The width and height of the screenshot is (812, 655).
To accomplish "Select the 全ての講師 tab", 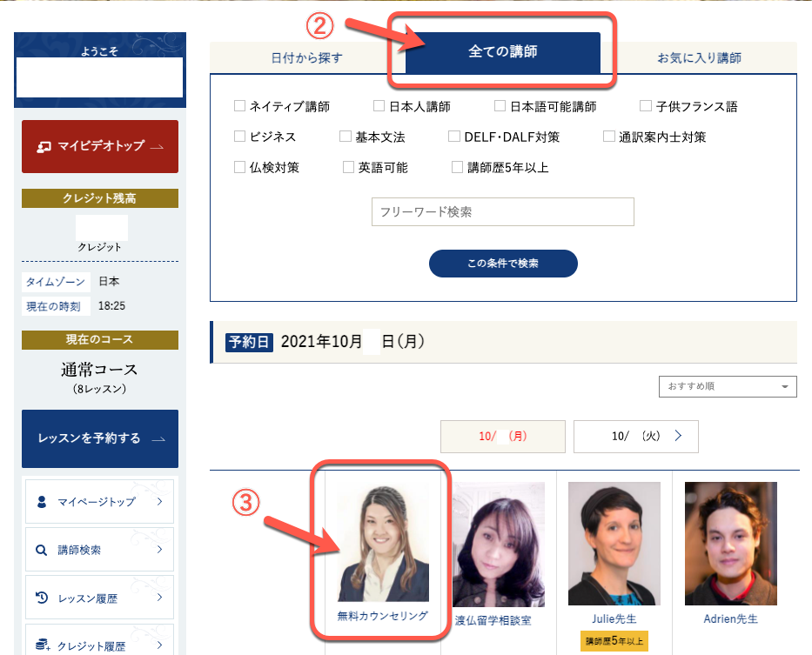I will coord(502,52).
